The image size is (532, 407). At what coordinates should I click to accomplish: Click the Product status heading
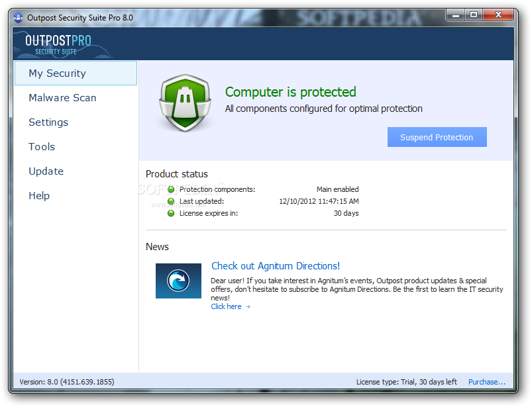pos(177,174)
